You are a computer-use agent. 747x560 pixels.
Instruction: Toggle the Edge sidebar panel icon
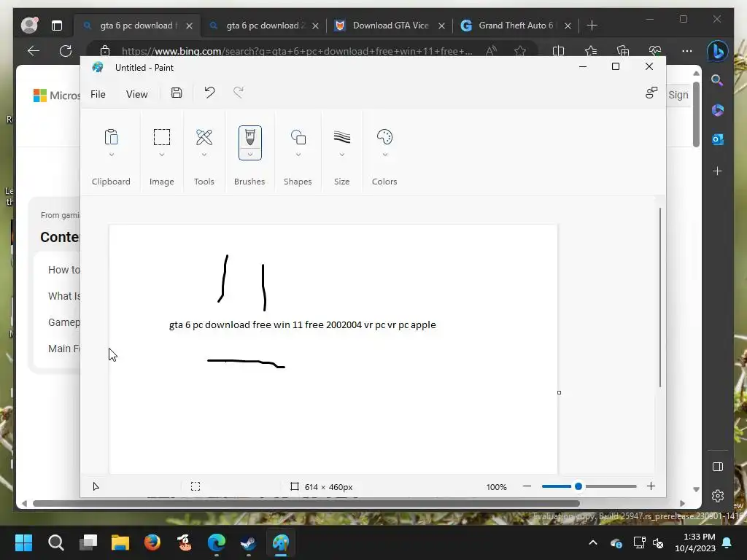[718, 467]
